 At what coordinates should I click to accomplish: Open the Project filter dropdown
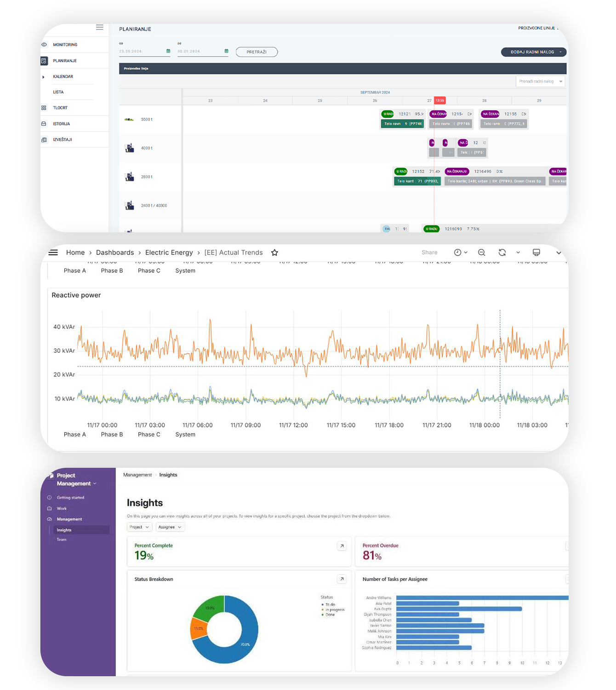coord(139,527)
